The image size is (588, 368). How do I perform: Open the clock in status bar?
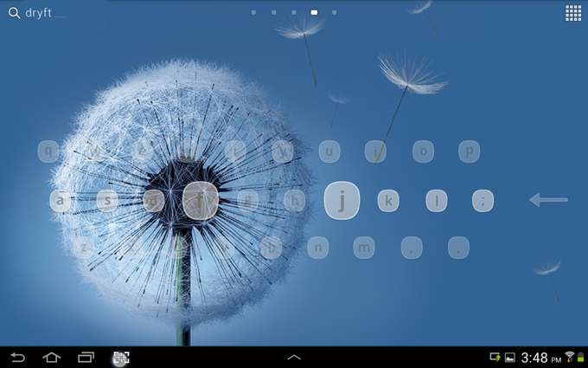click(540, 358)
